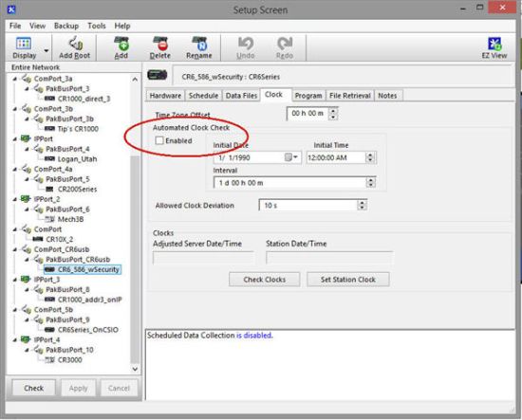Viewport: 522px width, 420px height.
Task: Collapse the IPPort_2 tree node
Action: (x=14, y=199)
